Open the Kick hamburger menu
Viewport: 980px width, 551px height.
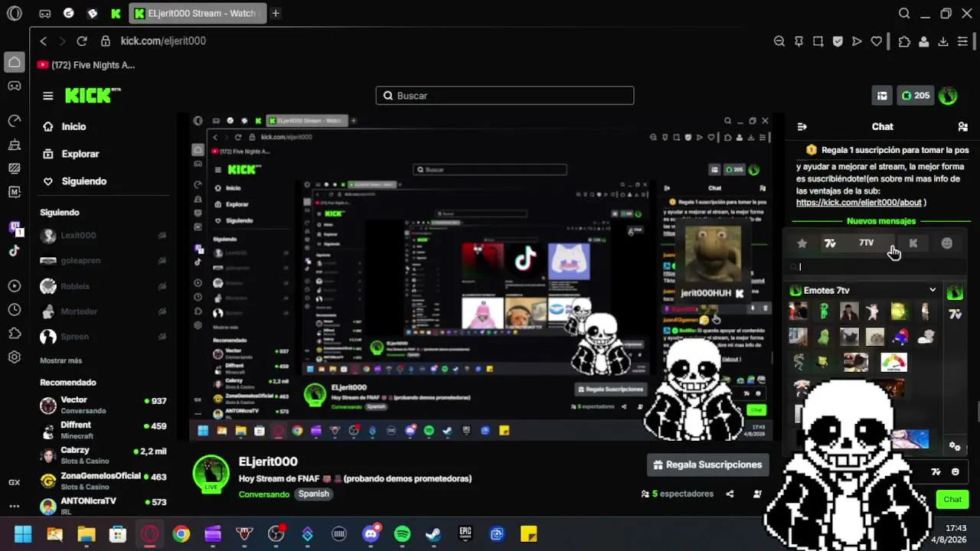pyautogui.click(x=48, y=96)
